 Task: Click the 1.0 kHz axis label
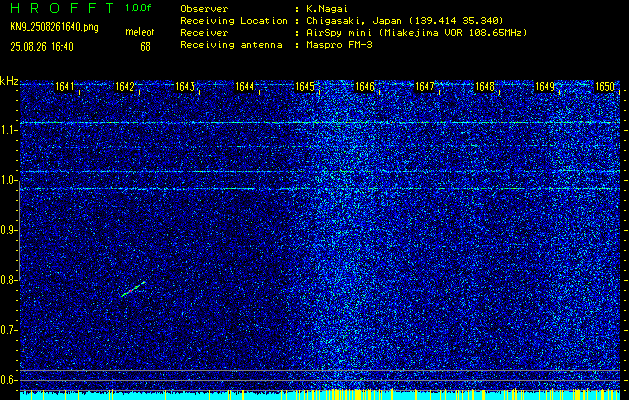(8, 180)
